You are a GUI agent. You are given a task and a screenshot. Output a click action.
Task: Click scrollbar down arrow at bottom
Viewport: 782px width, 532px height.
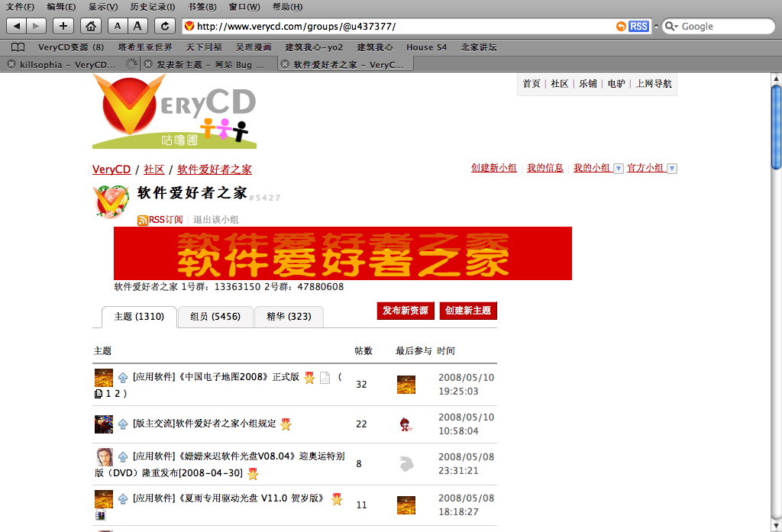776,526
